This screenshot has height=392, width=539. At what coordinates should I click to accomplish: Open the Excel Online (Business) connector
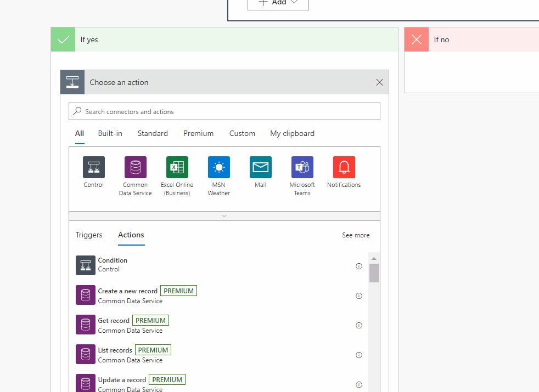[x=177, y=167]
